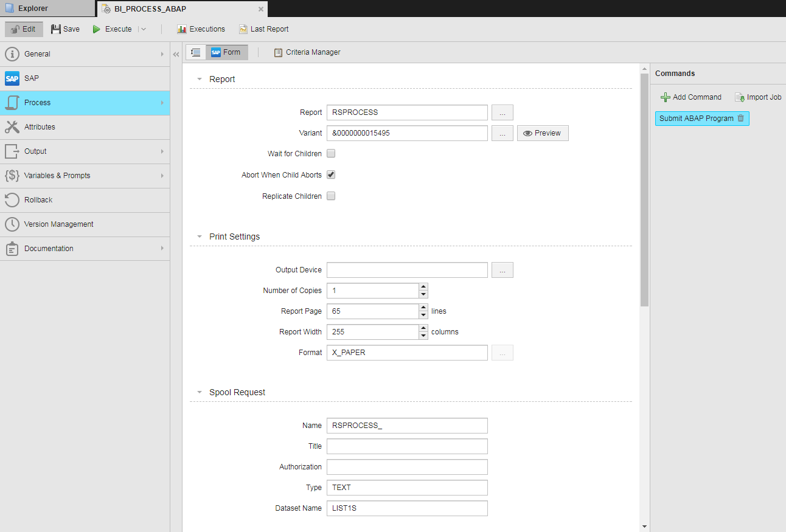
Task: Decrease Report Page lines stepper
Action: pyautogui.click(x=423, y=315)
